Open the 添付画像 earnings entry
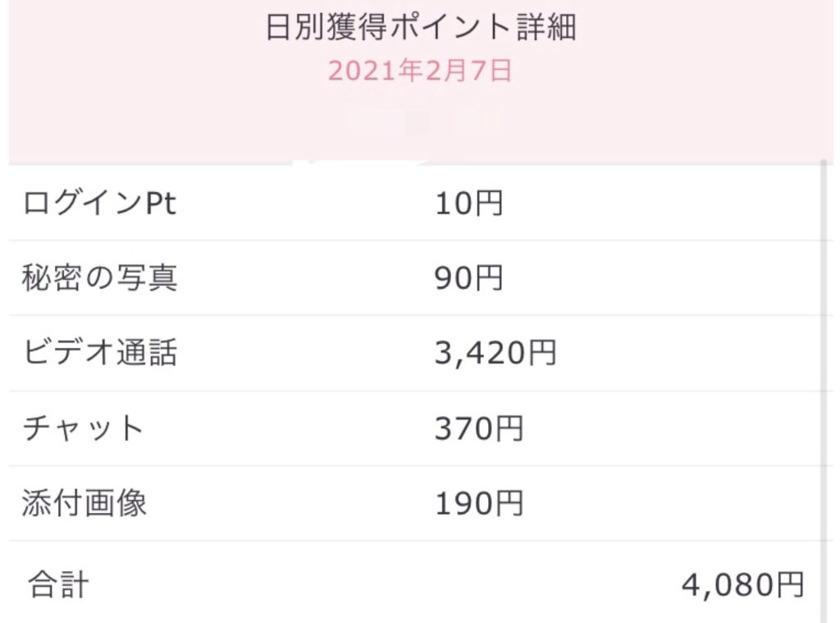The height and width of the screenshot is (623, 840). pyautogui.click(x=85, y=503)
